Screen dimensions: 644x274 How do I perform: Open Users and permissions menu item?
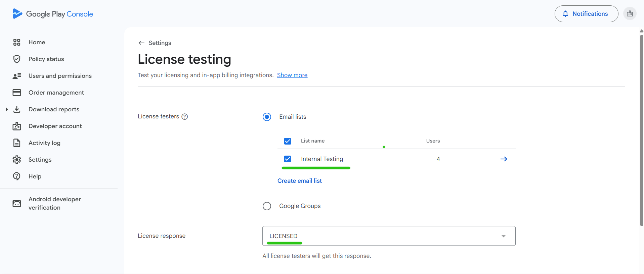[x=60, y=76]
